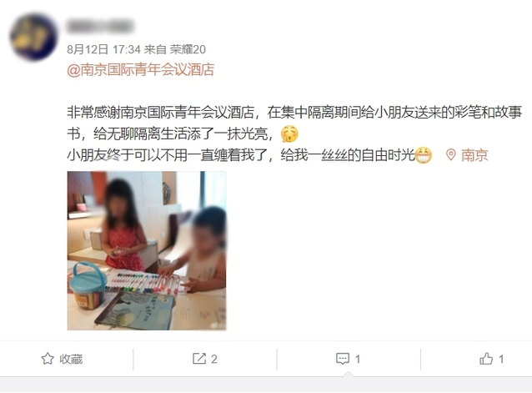The height and width of the screenshot is (393, 532).
Task: Open the blurred username link
Action: [x=100, y=27]
